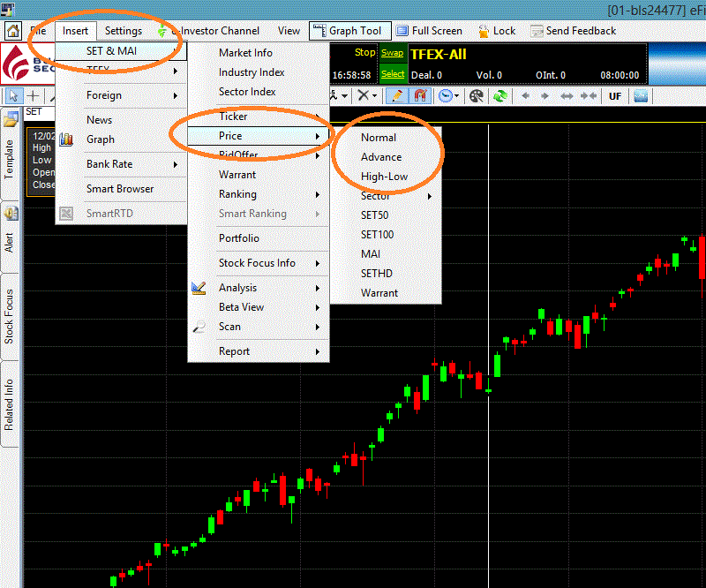Screen dimensions: 706x588
Task: Toggle the magnet snap mode
Action: click(420, 95)
